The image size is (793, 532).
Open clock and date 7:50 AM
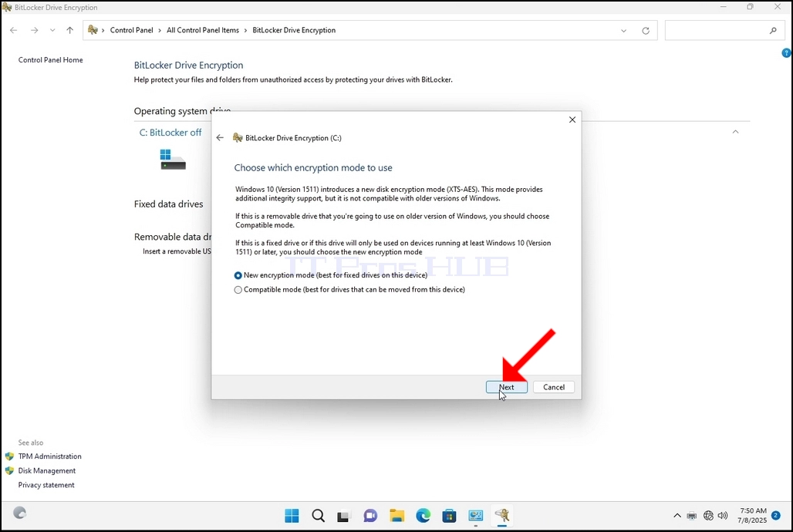[752, 515]
